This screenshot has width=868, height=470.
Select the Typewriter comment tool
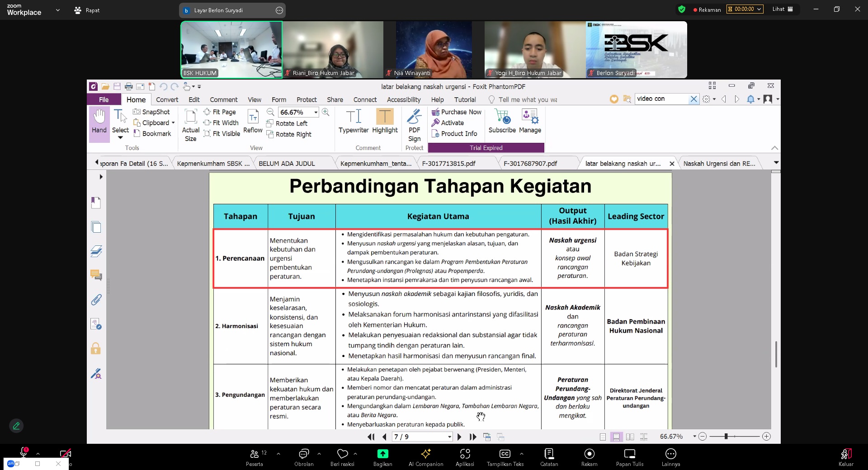(x=353, y=122)
